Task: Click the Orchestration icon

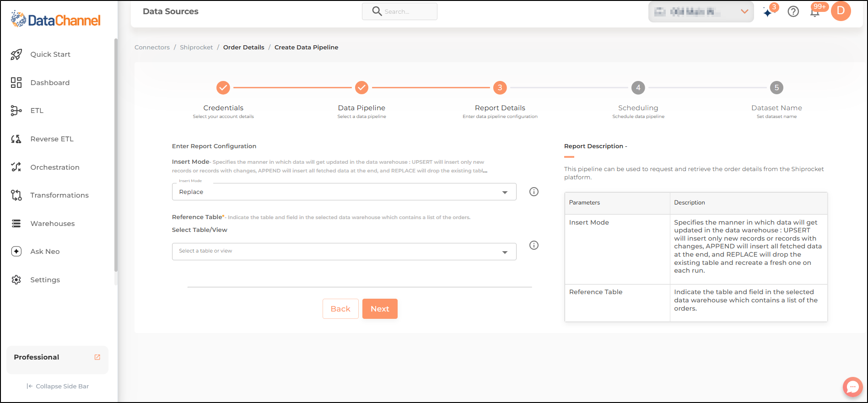Action: pyautogui.click(x=16, y=167)
